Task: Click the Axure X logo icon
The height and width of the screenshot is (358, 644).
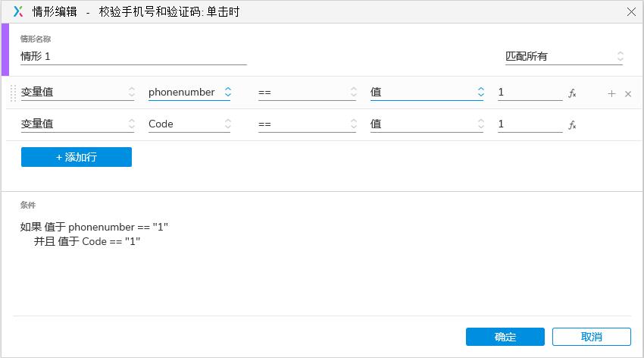Action: pos(18,11)
